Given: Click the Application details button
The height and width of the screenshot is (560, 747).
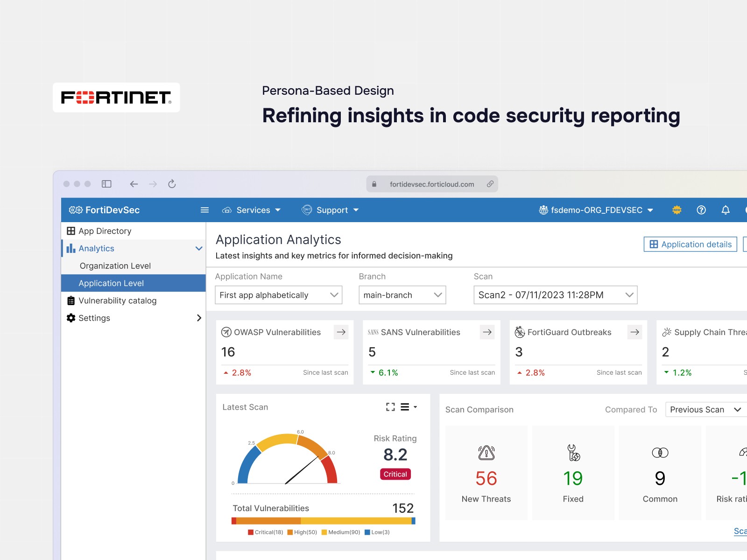Looking at the screenshot, I should coord(691,244).
